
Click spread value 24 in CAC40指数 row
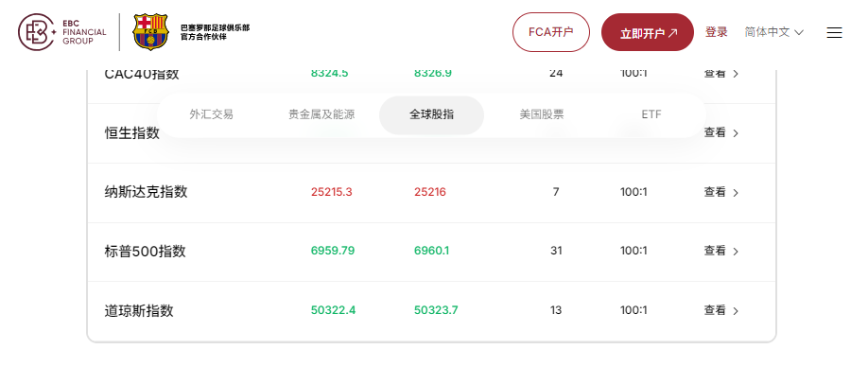556,74
